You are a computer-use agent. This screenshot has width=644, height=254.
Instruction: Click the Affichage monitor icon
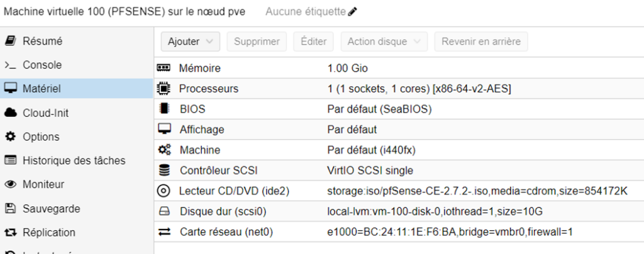click(x=164, y=130)
